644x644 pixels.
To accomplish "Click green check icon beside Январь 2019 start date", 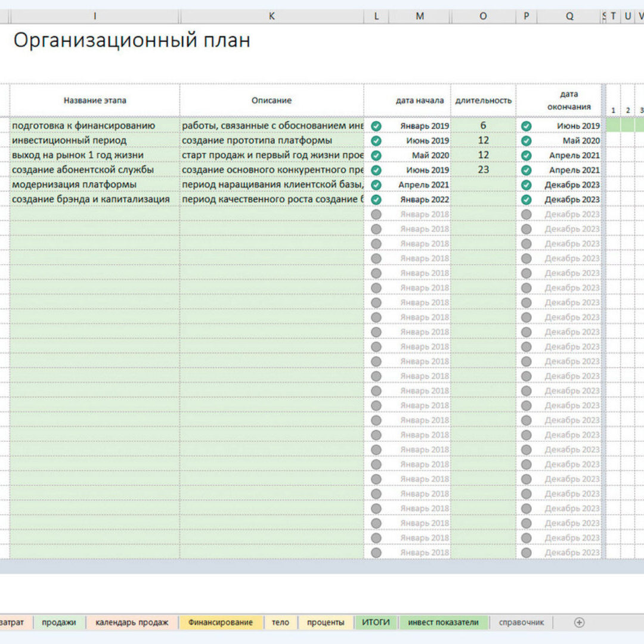I will point(376,126).
